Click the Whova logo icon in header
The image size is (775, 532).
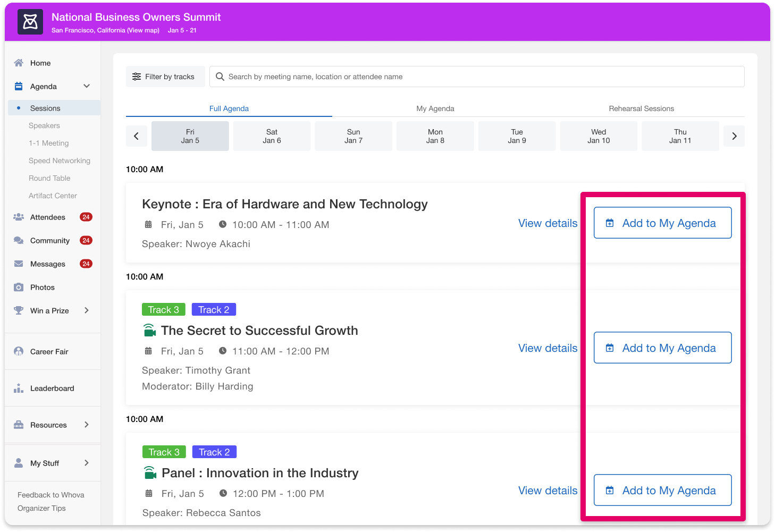30,22
